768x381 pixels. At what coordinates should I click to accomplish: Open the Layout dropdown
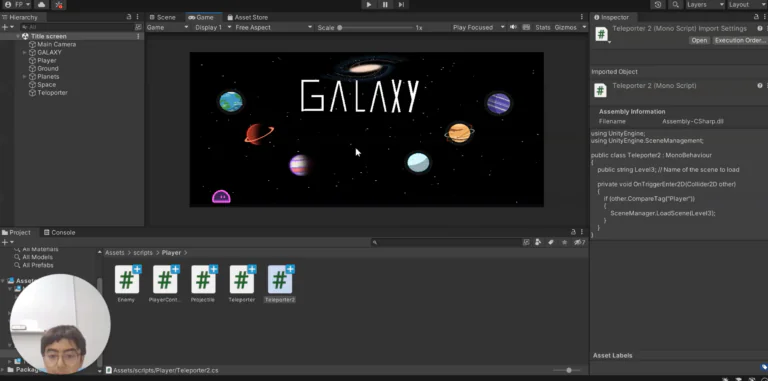pyautogui.click(x=746, y=4)
